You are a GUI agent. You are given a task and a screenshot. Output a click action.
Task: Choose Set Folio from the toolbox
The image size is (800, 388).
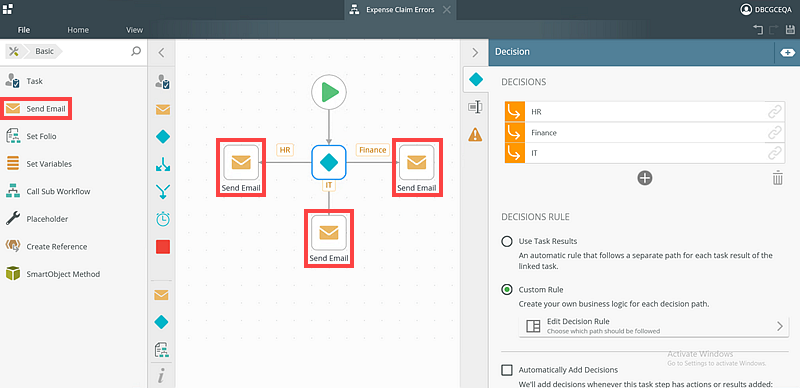[31, 136]
